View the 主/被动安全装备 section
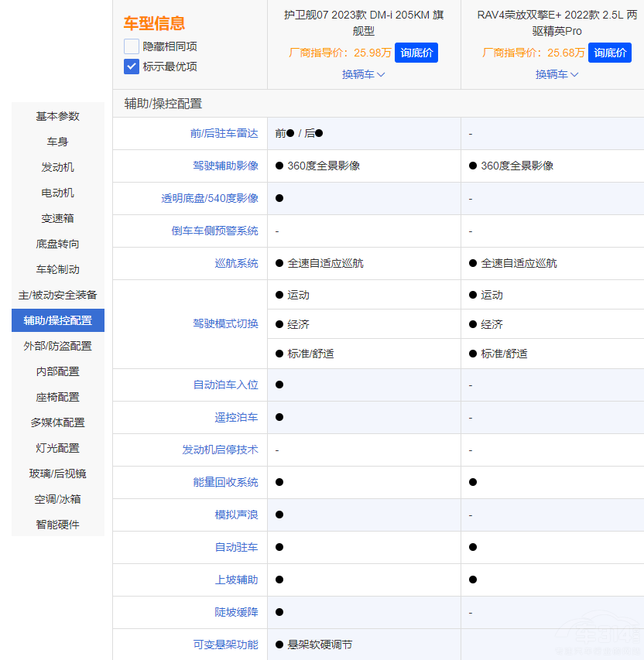 click(x=57, y=294)
